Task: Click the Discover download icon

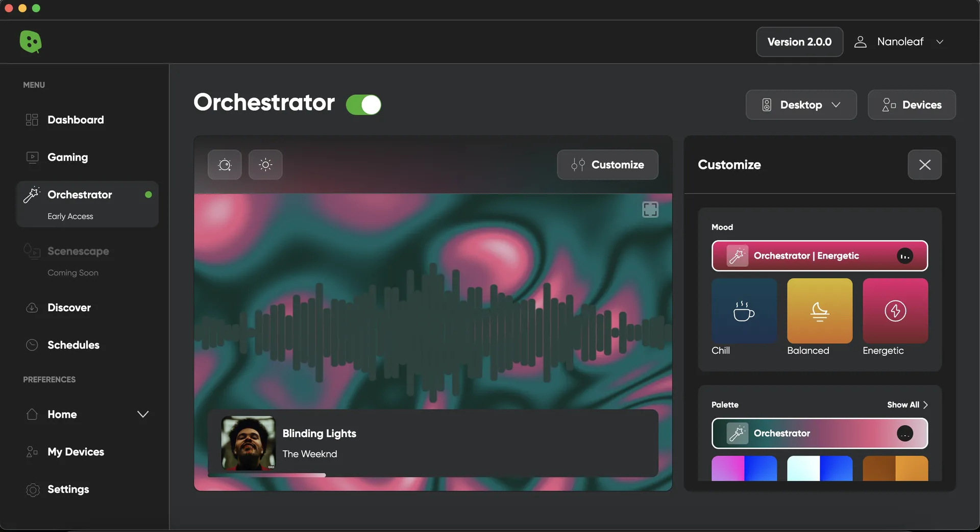Action: [32, 308]
